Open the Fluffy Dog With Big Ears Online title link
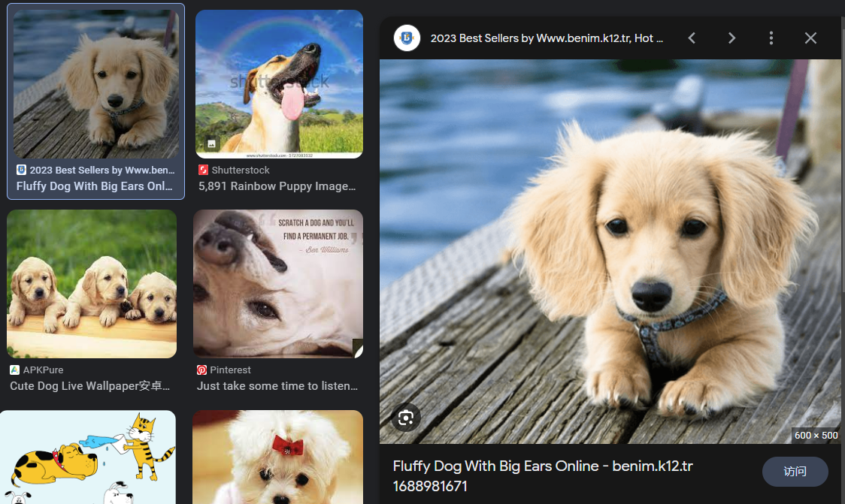The width and height of the screenshot is (845, 504). coord(543,476)
